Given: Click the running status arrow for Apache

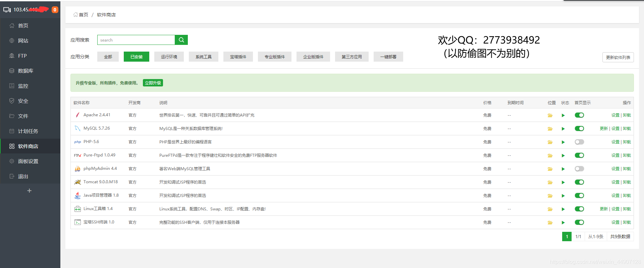Looking at the screenshot, I should click(x=563, y=115).
